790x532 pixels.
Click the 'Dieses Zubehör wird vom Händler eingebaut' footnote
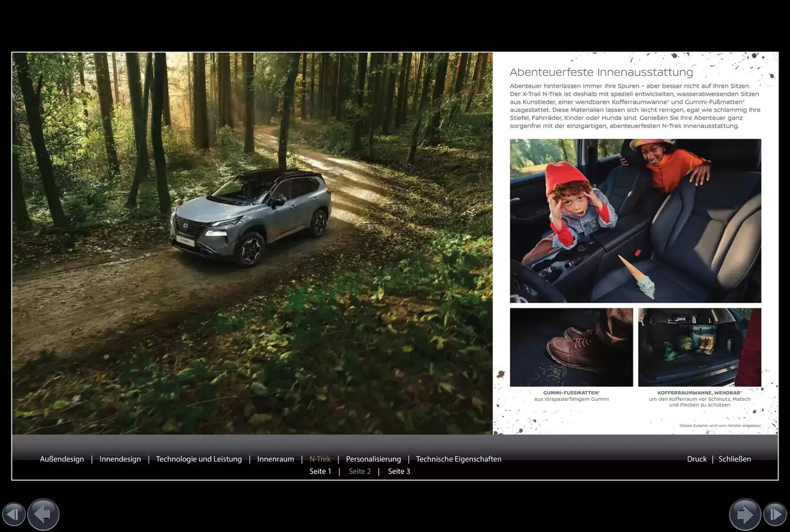tap(720, 426)
